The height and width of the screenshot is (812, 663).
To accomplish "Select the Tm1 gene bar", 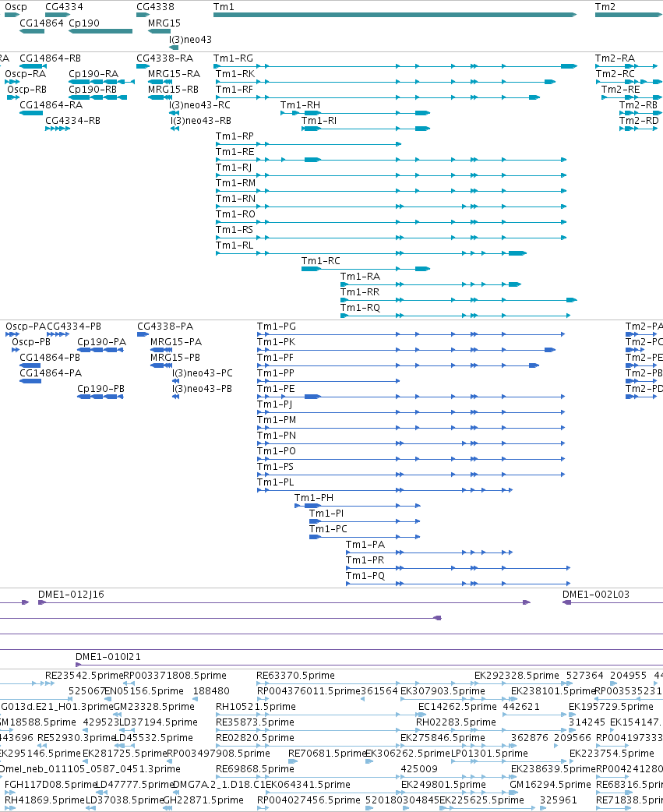I will click(395, 15).
